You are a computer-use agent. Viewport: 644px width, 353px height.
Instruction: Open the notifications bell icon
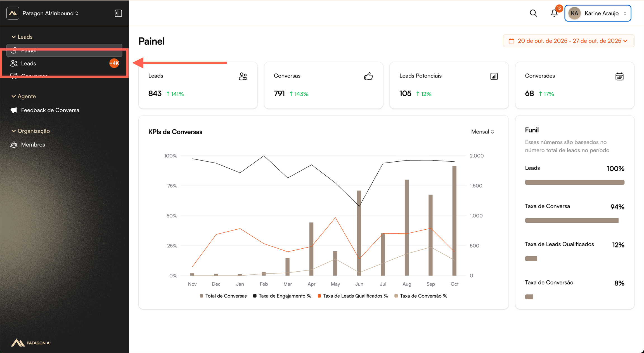(554, 13)
